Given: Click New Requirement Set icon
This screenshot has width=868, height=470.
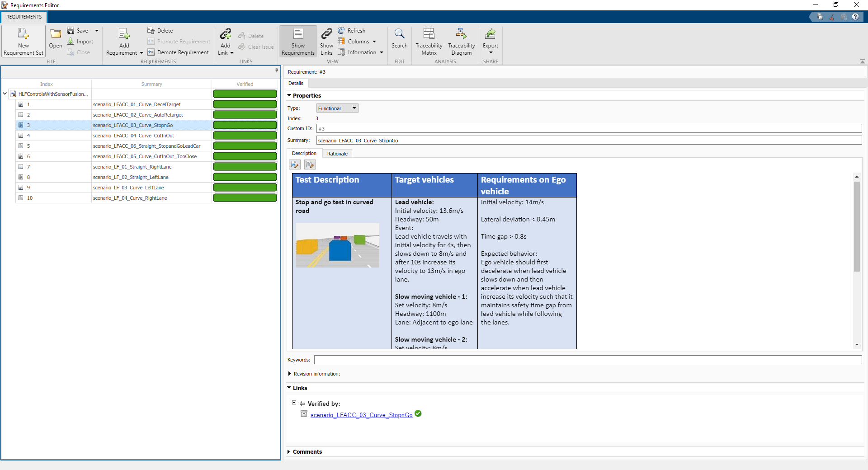Looking at the screenshot, I should [x=23, y=34].
